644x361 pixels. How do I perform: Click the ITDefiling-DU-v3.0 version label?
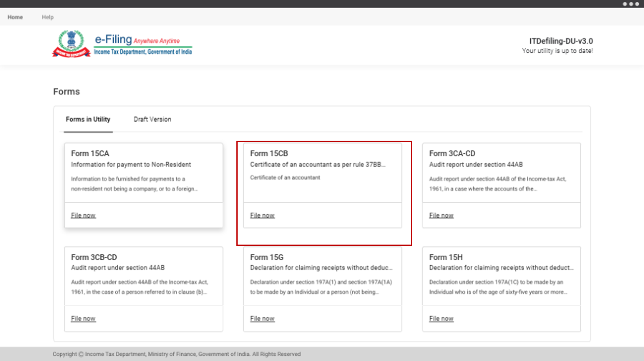tap(561, 41)
